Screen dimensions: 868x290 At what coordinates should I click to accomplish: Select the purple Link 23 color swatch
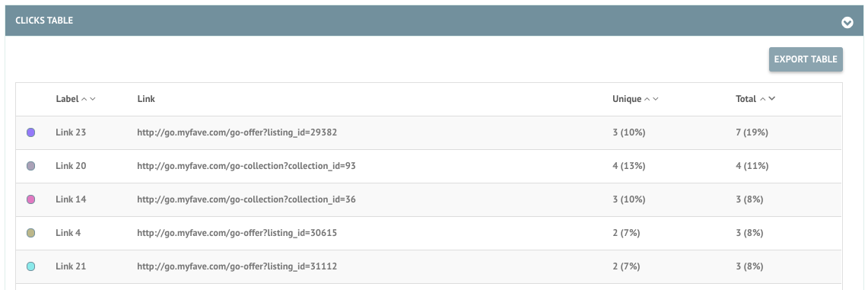[31, 132]
